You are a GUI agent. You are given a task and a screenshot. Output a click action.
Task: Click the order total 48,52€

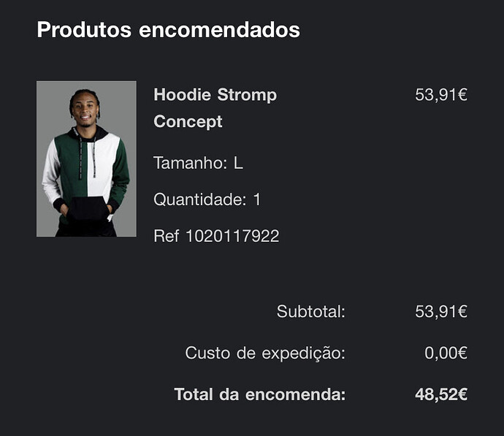click(x=441, y=394)
